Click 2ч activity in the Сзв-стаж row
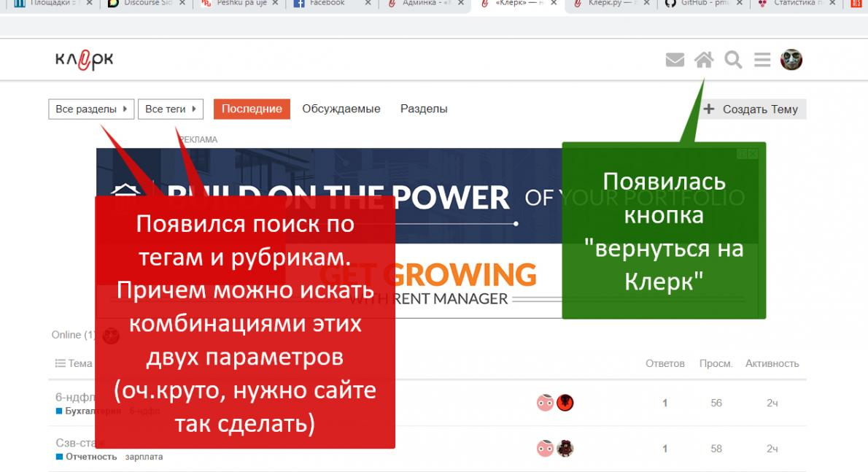 pyautogui.click(x=772, y=448)
